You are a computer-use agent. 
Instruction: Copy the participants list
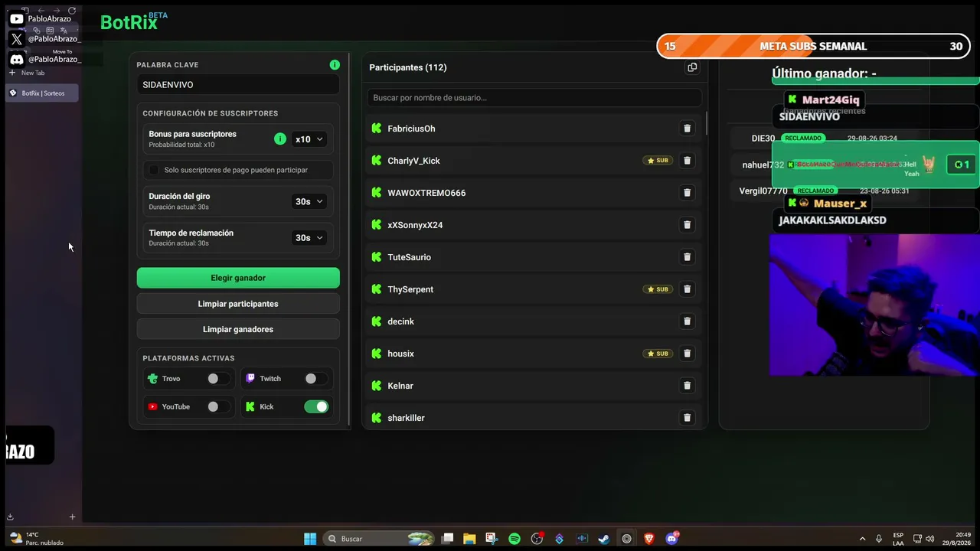point(692,67)
